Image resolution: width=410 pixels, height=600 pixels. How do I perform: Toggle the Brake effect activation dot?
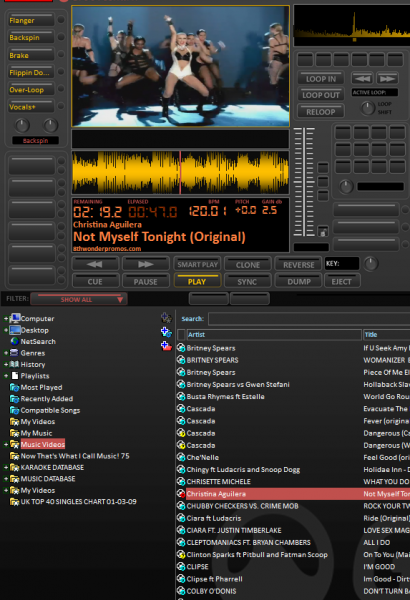point(60,54)
